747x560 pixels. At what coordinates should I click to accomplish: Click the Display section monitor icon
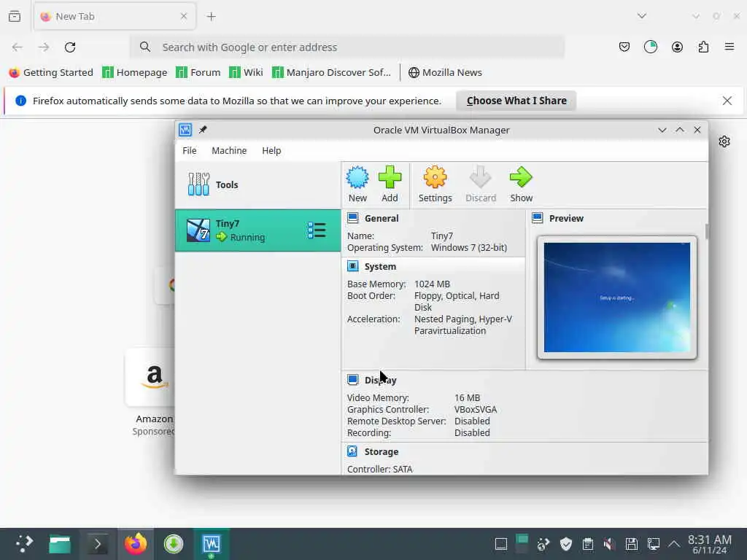click(x=352, y=380)
